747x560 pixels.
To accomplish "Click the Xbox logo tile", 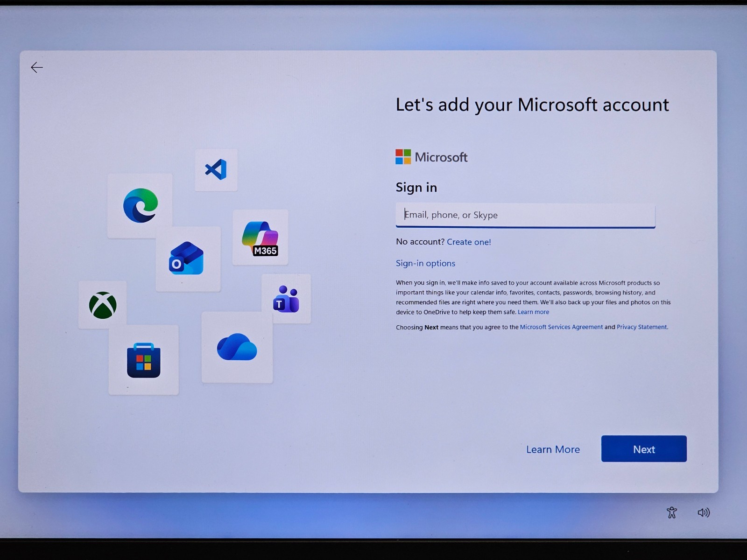I will [x=102, y=305].
